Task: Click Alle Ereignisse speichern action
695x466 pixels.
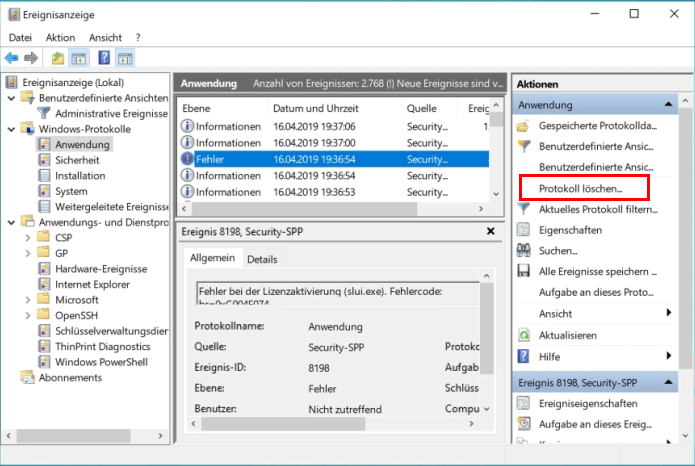Action: 597,272
